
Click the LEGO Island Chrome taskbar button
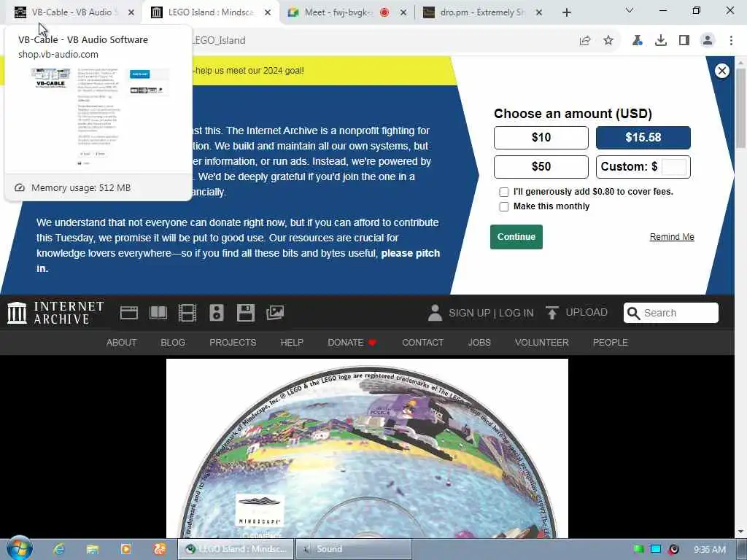click(236, 549)
